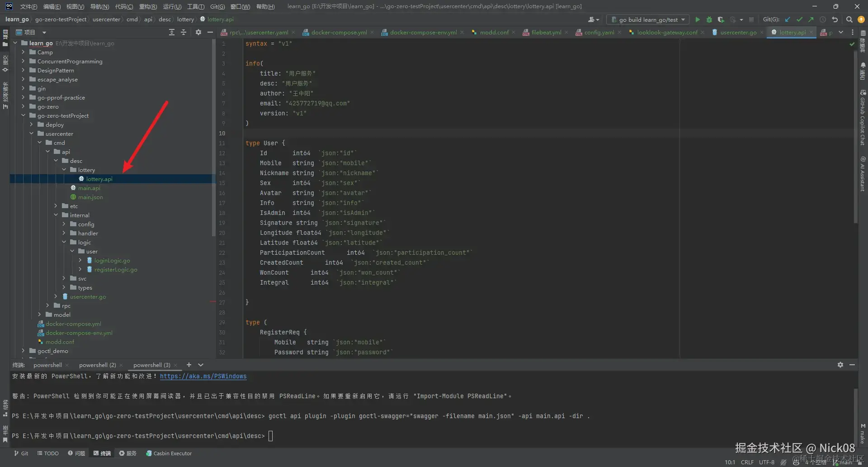Open the aka.ms/PSWindows link in terminal
This screenshot has width=868, height=467.
coord(203,376)
